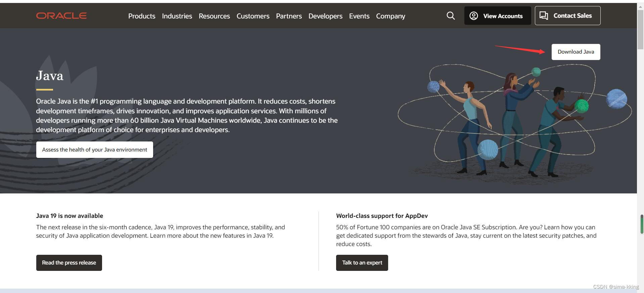Viewport: 644px width, 293px height.
Task: Click the Java 19 is now available heading
Action: (x=70, y=216)
